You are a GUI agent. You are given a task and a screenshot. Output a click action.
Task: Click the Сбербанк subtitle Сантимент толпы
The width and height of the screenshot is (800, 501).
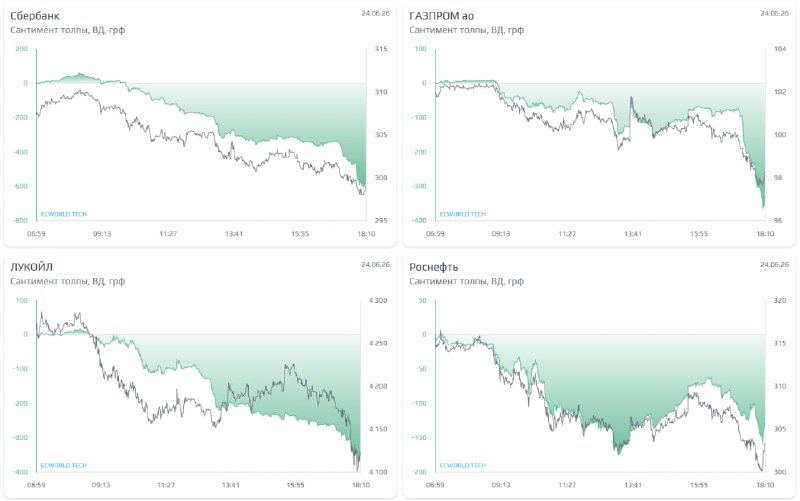(49, 30)
